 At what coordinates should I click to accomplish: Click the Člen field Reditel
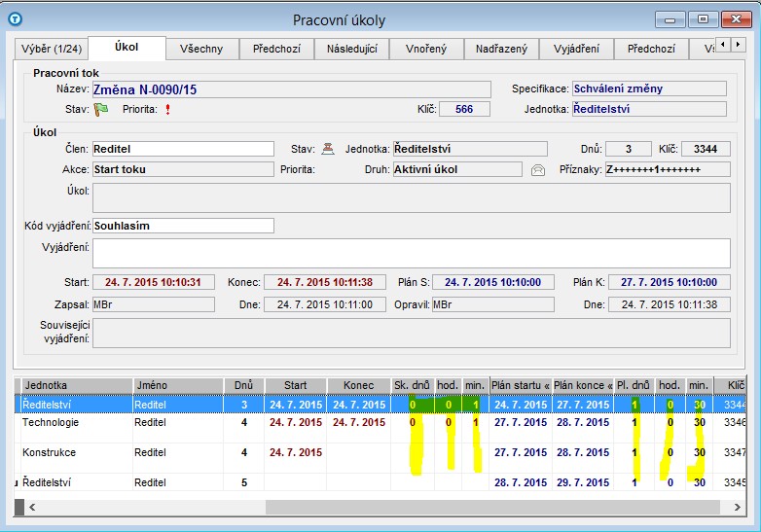click(184, 149)
